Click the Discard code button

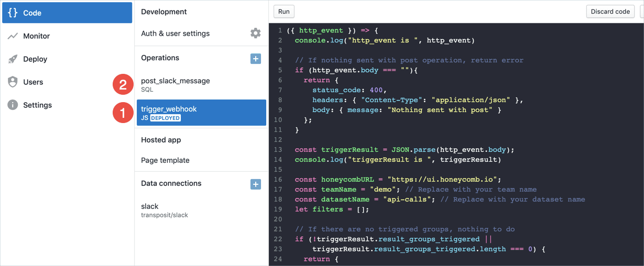click(x=610, y=12)
